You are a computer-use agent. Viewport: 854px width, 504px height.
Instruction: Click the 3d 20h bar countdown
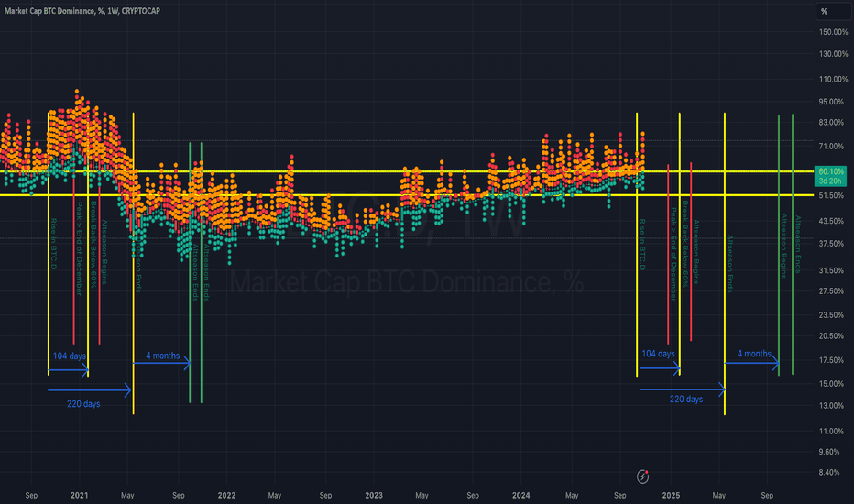point(830,181)
